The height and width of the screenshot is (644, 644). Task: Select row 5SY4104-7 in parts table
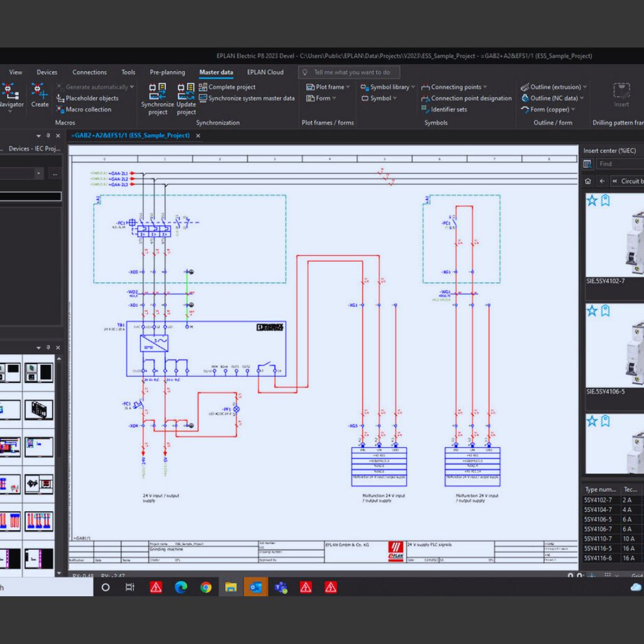coord(614,509)
